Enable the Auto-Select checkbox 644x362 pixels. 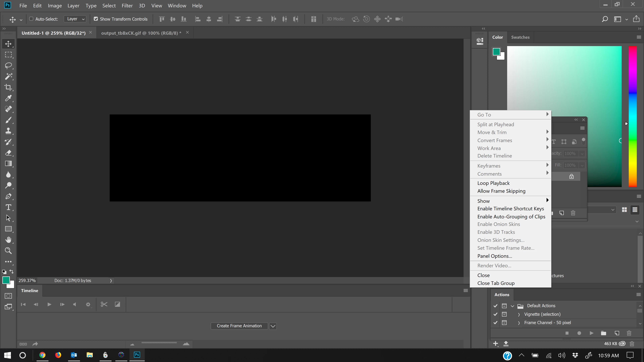31,19
